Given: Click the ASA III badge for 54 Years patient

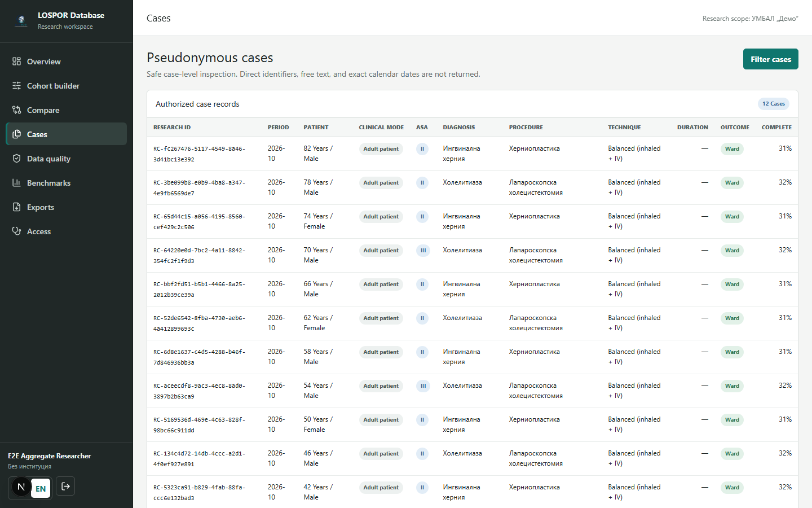Looking at the screenshot, I should 423,386.
